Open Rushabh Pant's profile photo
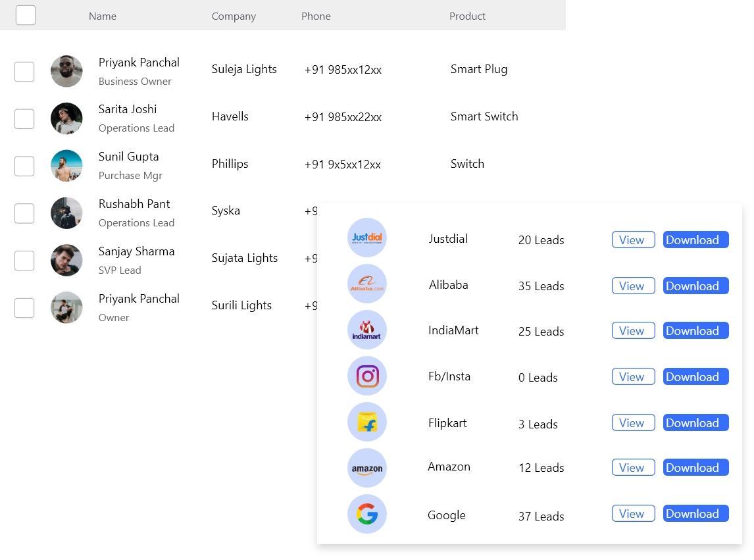This screenshot has height=560, width=754. pyautogui.click(x=66, y=213)
